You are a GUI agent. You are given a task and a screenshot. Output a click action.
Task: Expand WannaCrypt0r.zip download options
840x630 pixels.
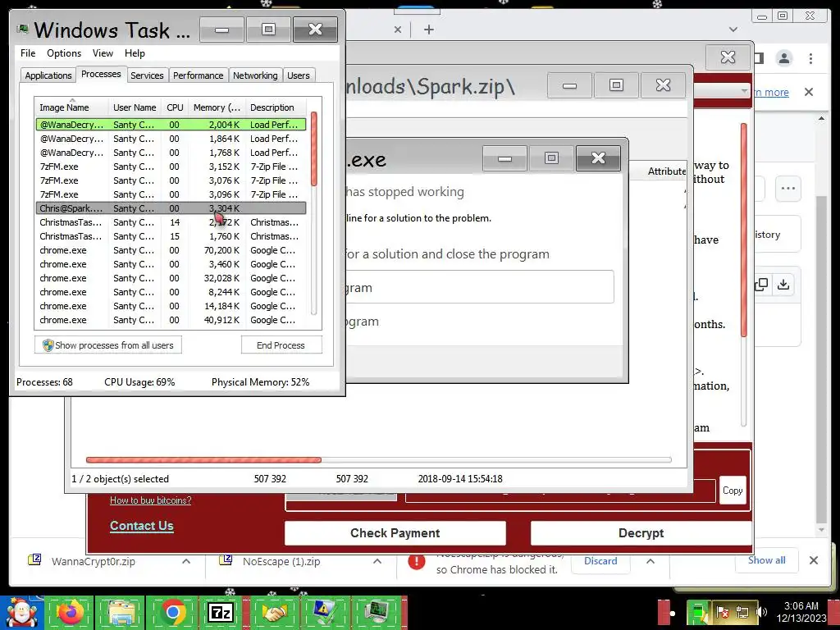click(x=186, y=561)
